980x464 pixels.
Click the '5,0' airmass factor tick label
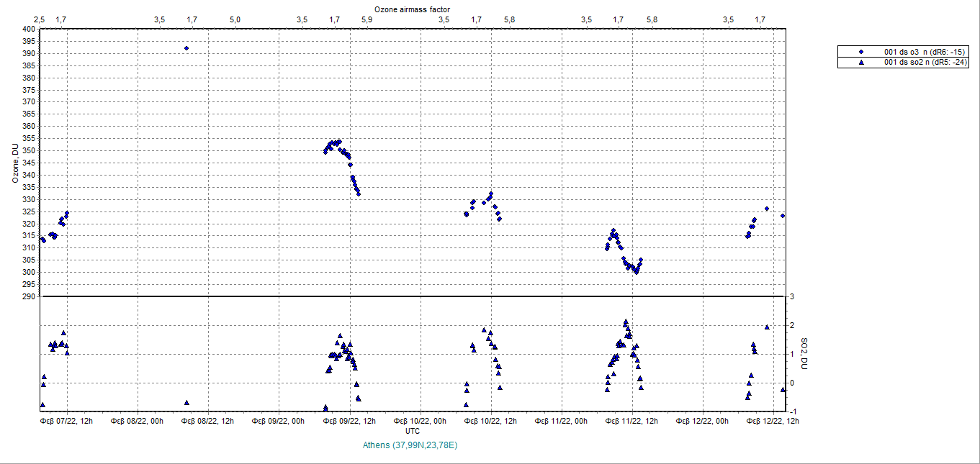(x=235, y=19)
